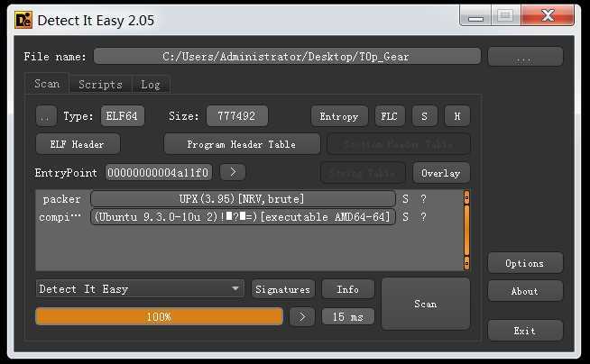Click the Info button

[x=348, y=289]
